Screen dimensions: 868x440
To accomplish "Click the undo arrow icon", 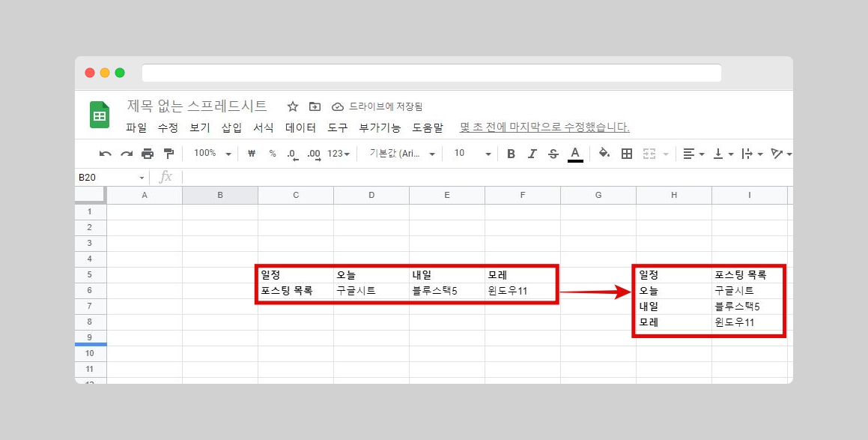I will click(x=105, y=154).
